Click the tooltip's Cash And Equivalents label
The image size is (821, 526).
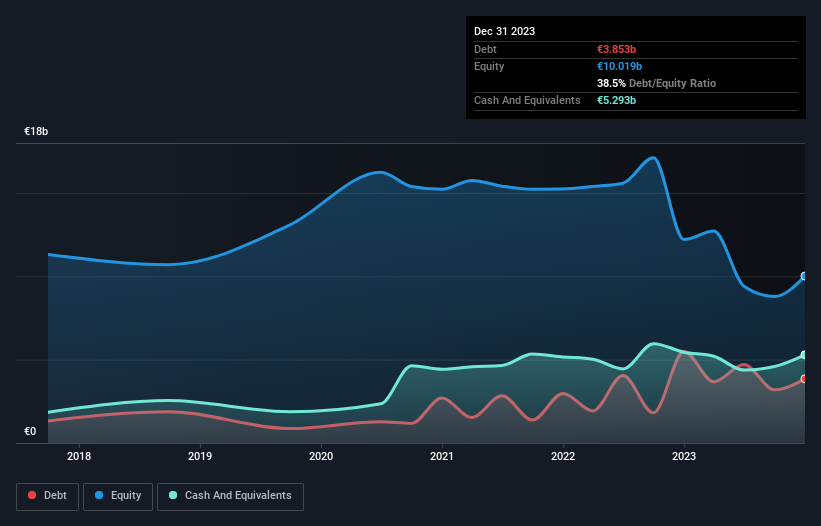(x=527, y=100)
